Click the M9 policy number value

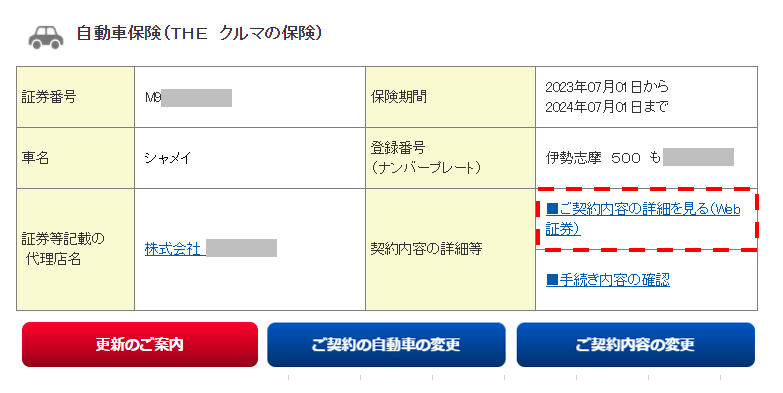pos(188,97)
